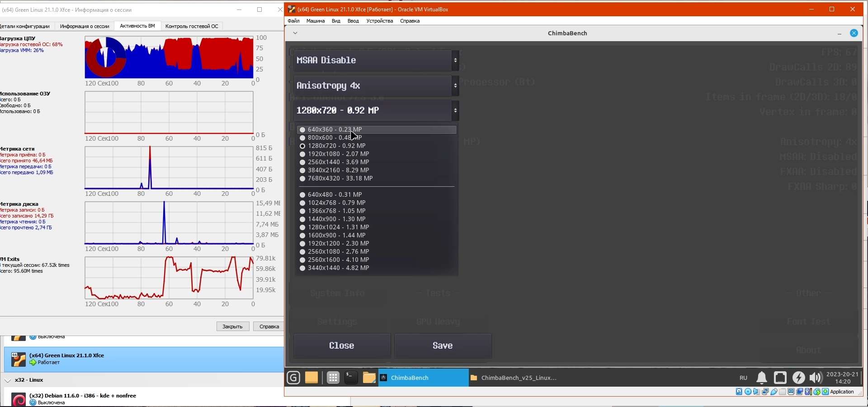This screenshot has height=407, width=868.
Task: Click the Close button in ChimbaBench settings
Action: point(342,345)
